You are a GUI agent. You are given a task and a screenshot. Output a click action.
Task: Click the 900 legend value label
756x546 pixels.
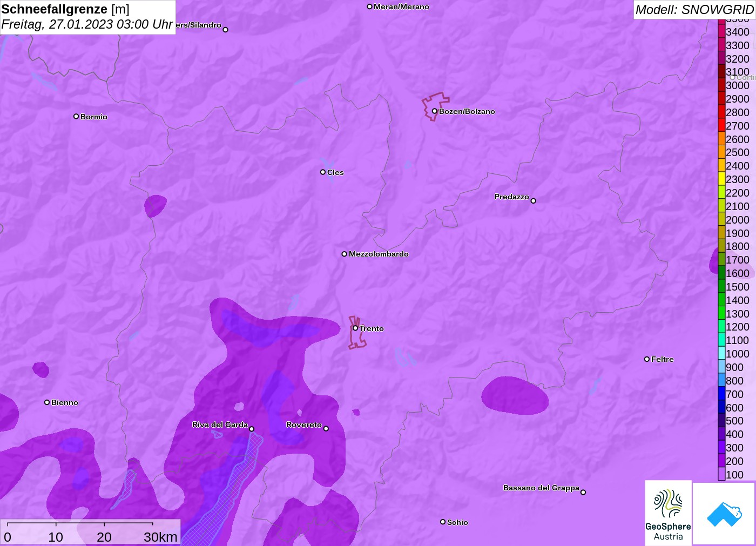tap(734, 367)
